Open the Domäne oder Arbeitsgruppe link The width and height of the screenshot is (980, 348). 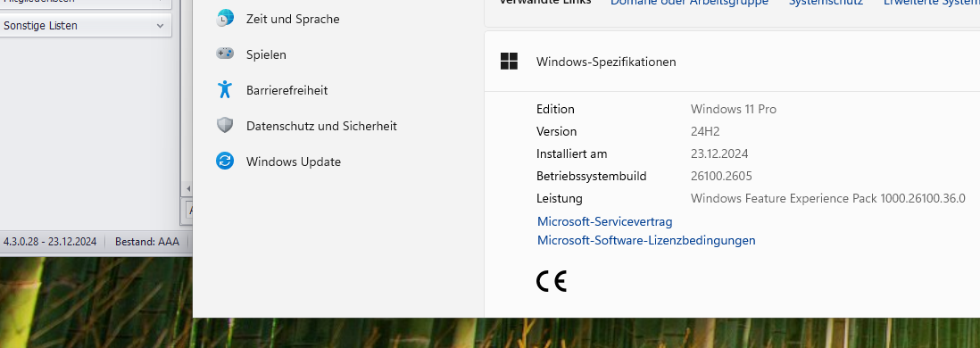pyautogui.click(x=689, y=3)
